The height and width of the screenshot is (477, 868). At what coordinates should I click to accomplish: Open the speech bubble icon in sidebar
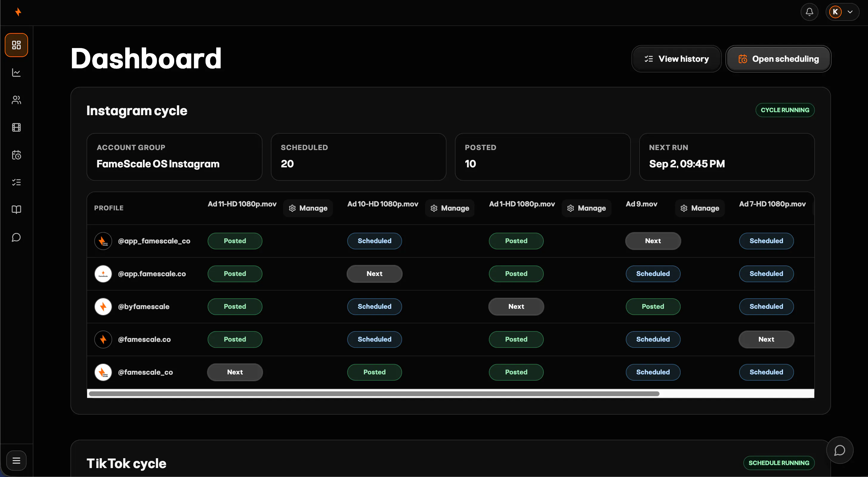(16, 237)
